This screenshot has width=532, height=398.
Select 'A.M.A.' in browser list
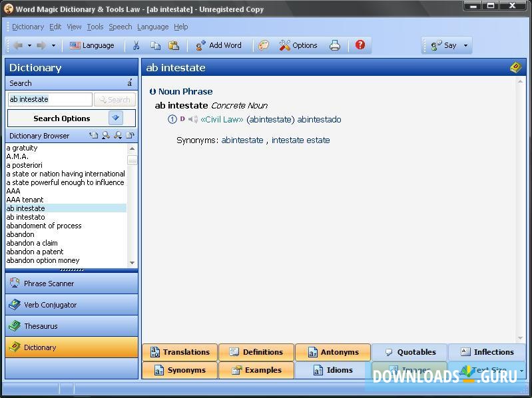tap(17, 156)
